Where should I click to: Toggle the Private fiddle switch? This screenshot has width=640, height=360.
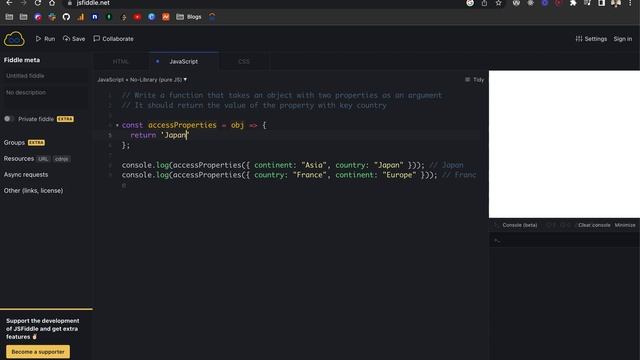coord(9,119)
